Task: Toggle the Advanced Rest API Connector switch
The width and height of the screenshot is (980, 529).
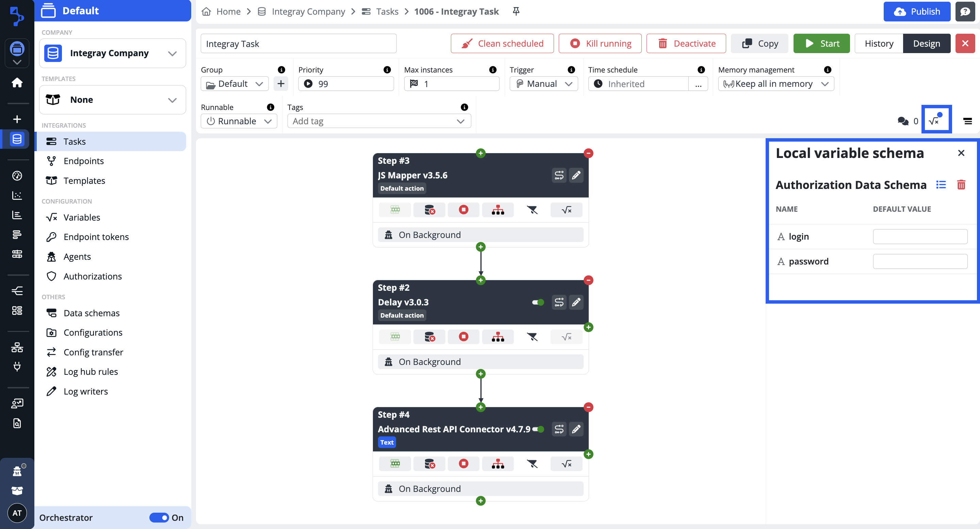Action: point(538,429)
